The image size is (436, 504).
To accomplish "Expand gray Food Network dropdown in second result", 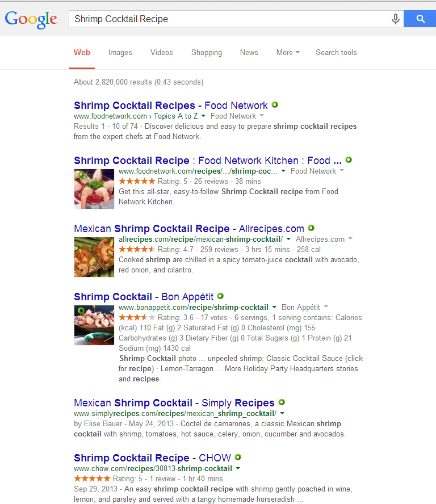I will pyautogui.click(x=342, y=171).
